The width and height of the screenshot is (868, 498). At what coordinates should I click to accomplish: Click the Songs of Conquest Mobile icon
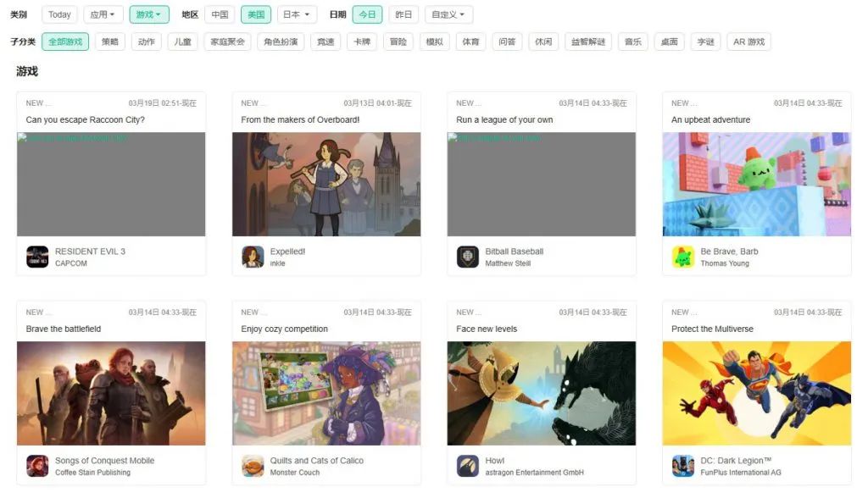coord(37,466)
